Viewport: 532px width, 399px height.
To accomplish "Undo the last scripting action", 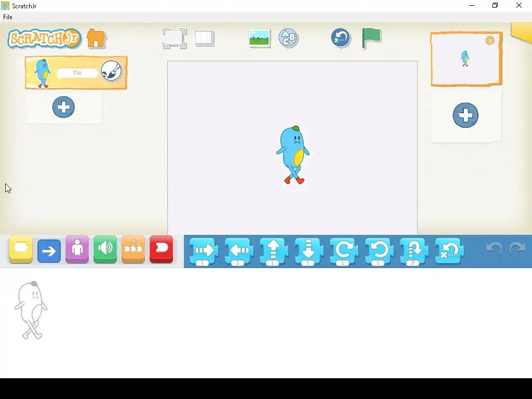I will tap(494, 249).
